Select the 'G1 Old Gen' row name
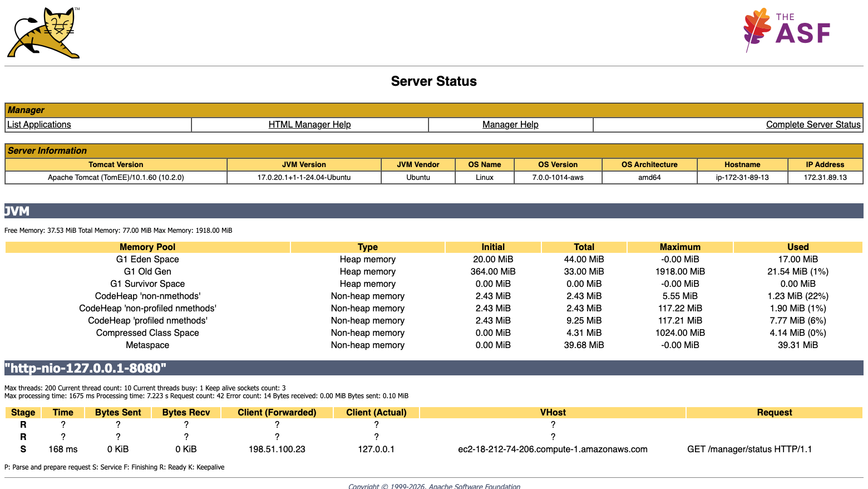 click(x=147, y=272)
